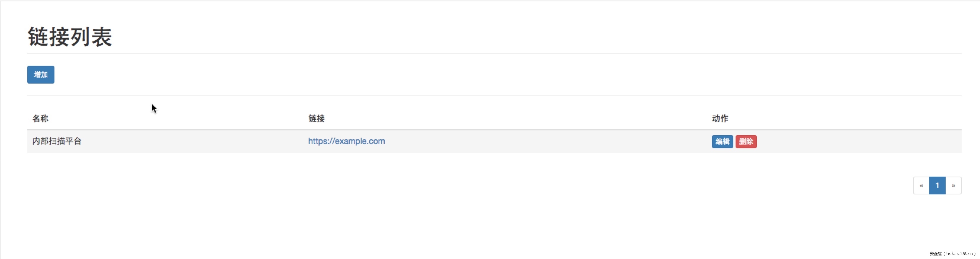Click the 名称 column header
Image resolution: width=980 pixels, height=259 pixels.
click(x=40, y=119)
